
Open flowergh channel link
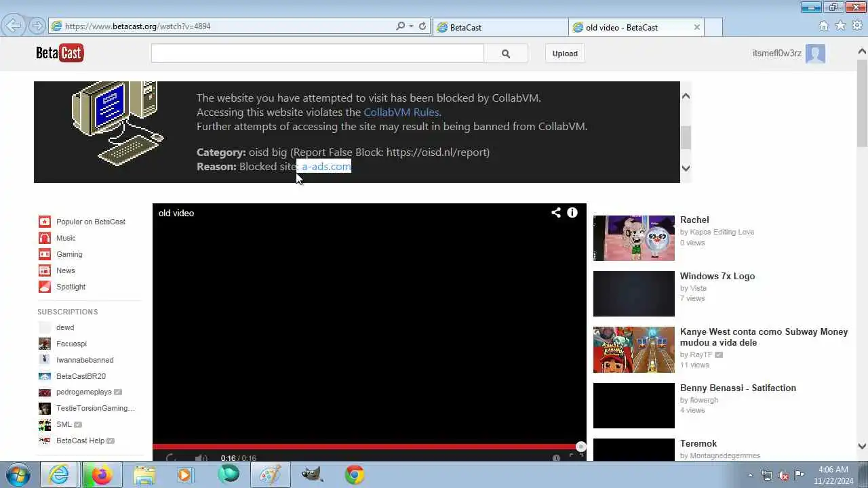(704, 400)
